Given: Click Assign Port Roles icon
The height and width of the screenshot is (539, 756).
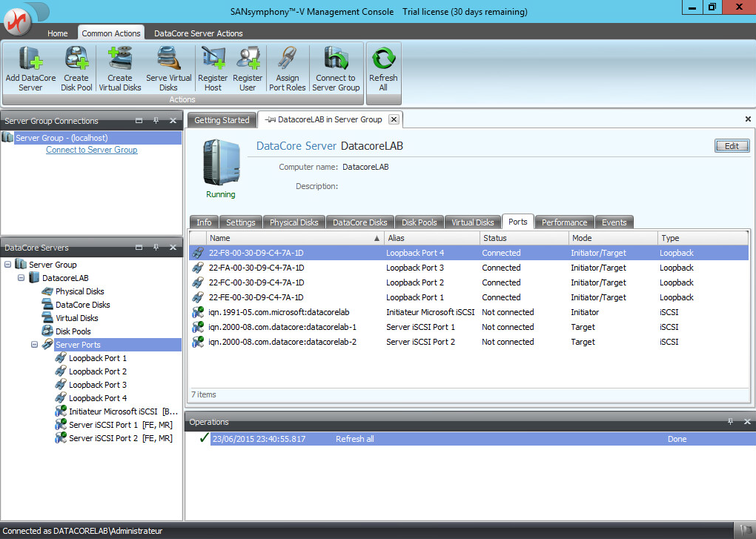Looking at the screenshot, I should click(x=287, y=60).
